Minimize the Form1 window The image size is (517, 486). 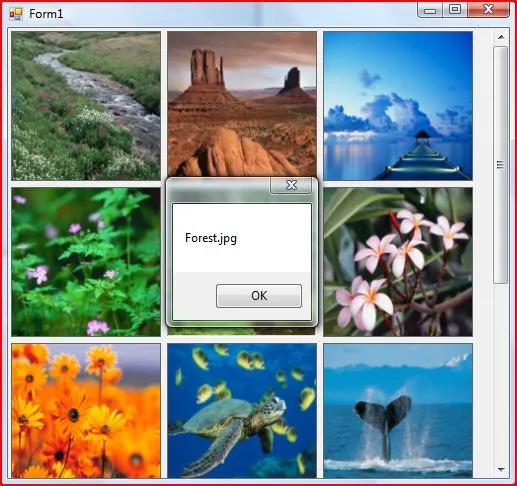[430, 10]
